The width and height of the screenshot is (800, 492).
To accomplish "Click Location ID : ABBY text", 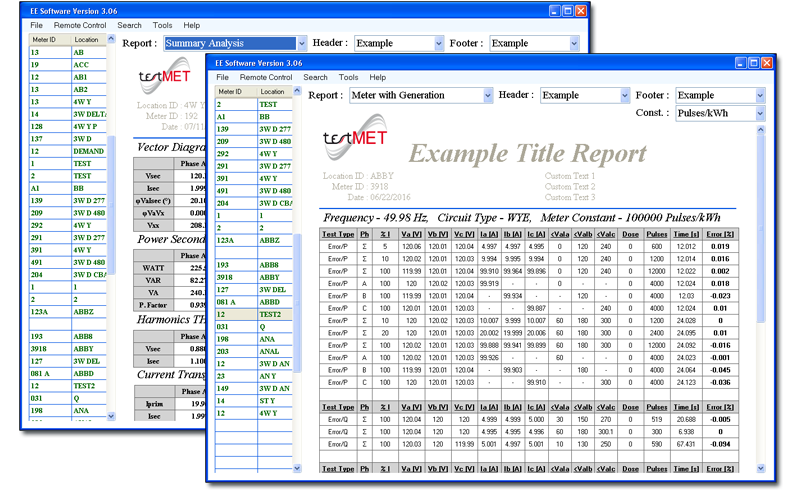I will tap(358, 176).
